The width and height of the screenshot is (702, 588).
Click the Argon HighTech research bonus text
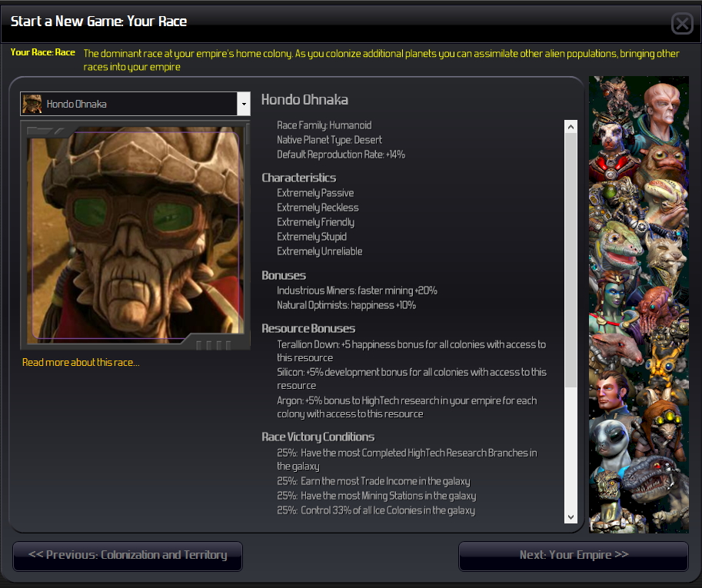click(x=407, y=407)
